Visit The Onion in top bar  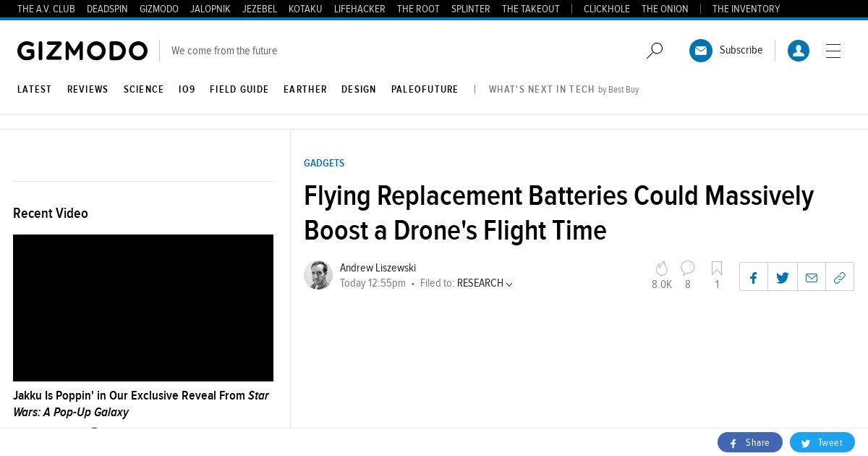[665, 9]
